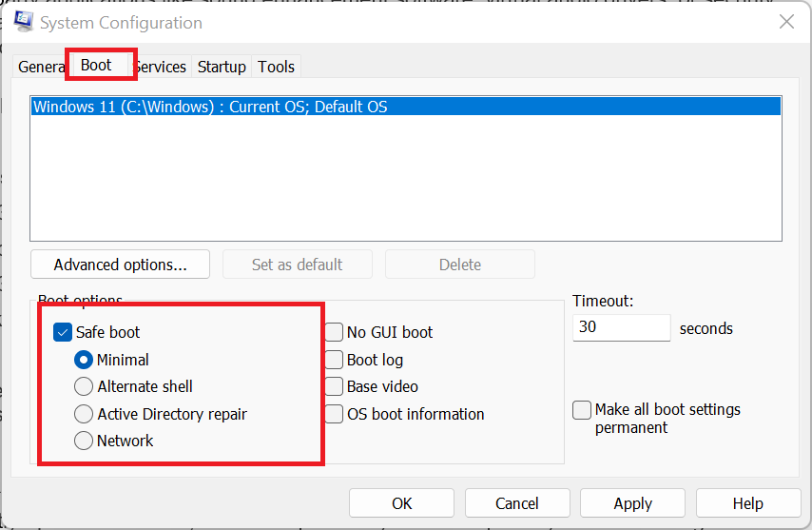
Task: Select the Minimal safe boot option
Action: [x=84, y=360]
